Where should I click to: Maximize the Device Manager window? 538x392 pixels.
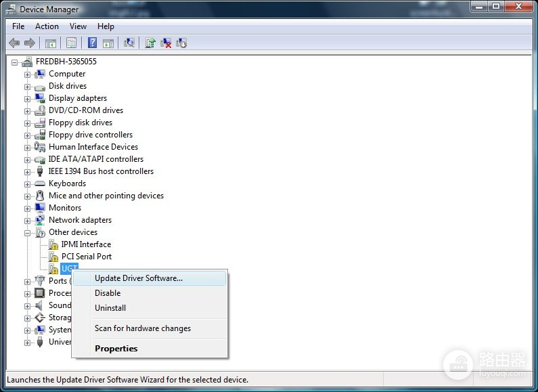[x=496, y=7]
